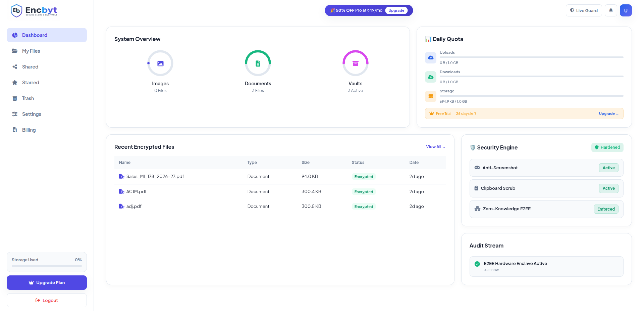Click the Upgrade Plan button
Screen dimensions: 644x311
(x=47, y=282)
